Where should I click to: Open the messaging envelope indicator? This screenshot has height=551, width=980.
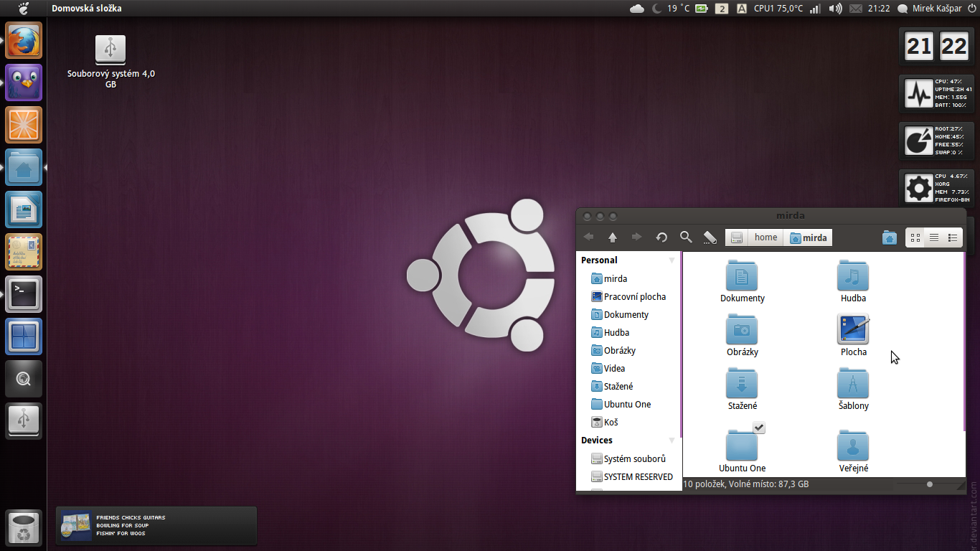[855, 9]
